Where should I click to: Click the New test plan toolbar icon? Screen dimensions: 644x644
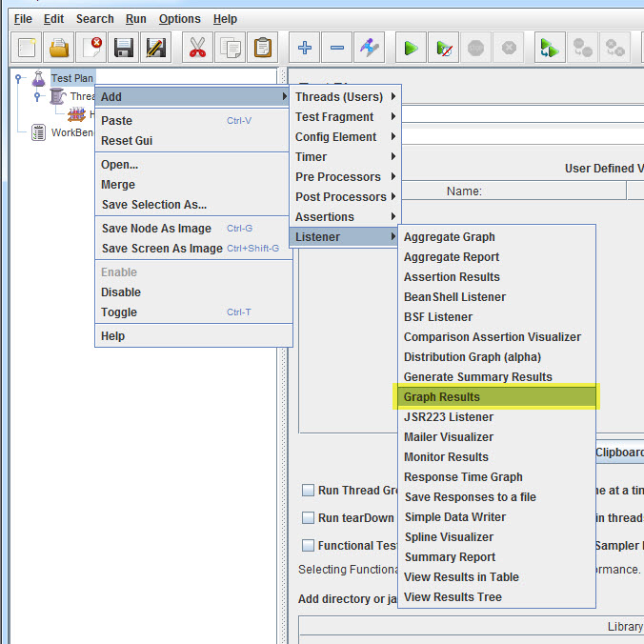[27, 48]
